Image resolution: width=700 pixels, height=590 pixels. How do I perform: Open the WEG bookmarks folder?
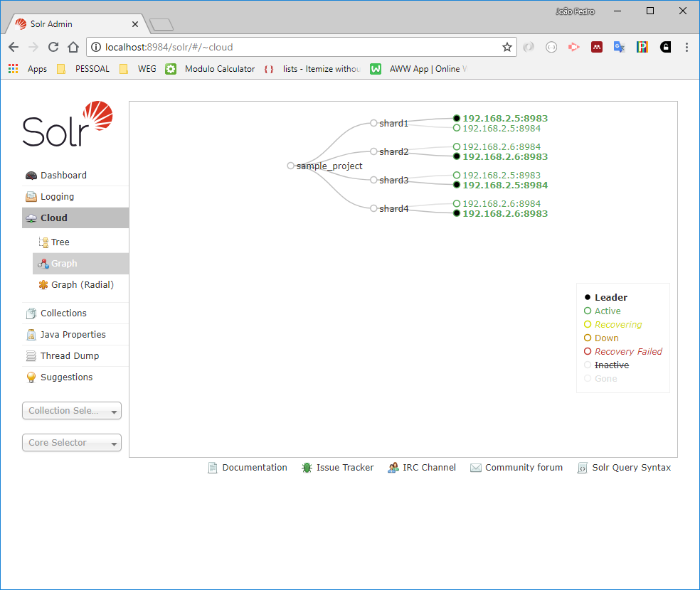coord(138,69)
